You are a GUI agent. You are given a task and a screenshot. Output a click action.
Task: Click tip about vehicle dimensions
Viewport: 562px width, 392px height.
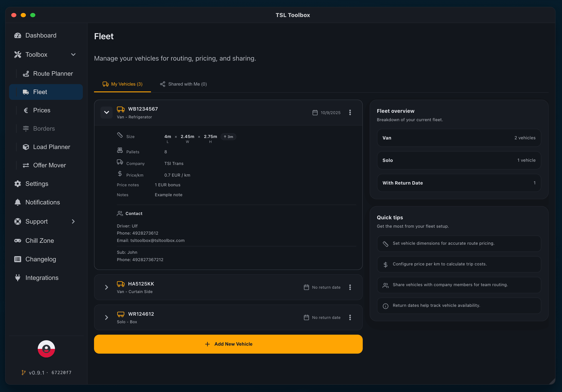click(459, 243)
